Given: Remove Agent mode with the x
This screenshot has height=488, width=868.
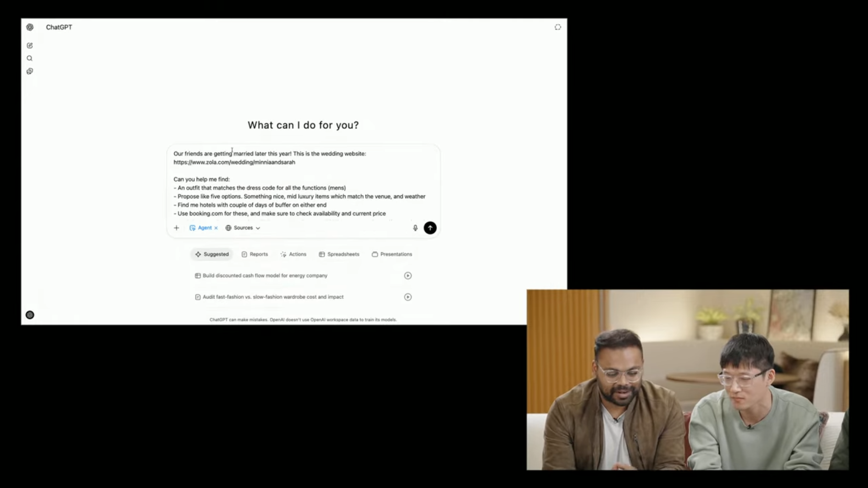Looking at the screenshot, I should [x=216, y=227].
